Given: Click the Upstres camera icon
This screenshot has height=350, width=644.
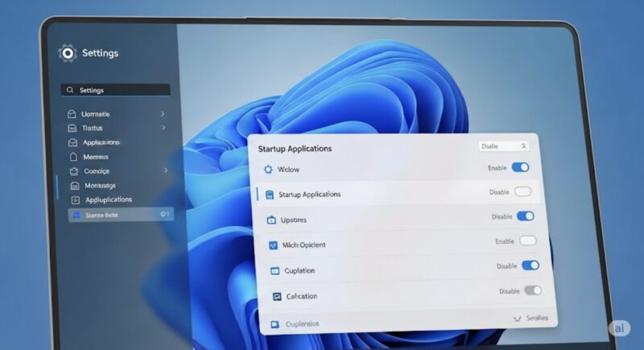Looking at the screenshot, I should [271, 220].
